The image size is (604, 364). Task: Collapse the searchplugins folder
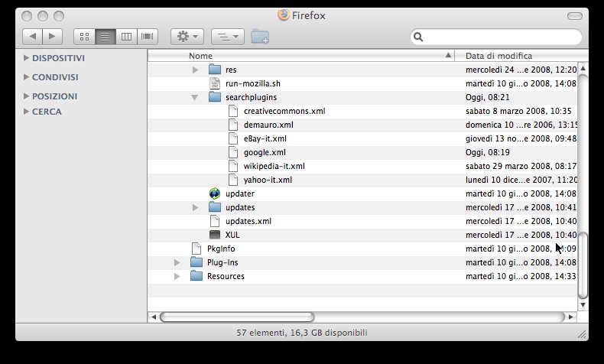[x=195, y=97]
